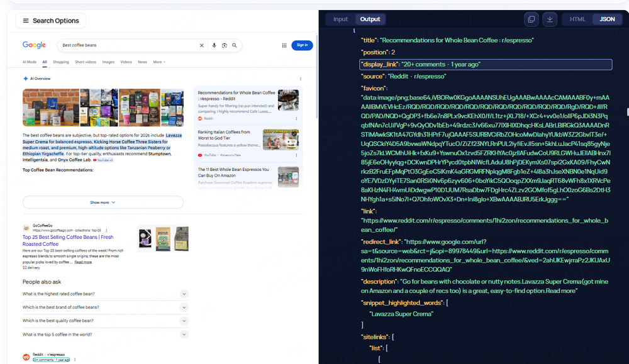Click Read more in GoCoffeeGo snippet
629x364 pixels.
83,262
